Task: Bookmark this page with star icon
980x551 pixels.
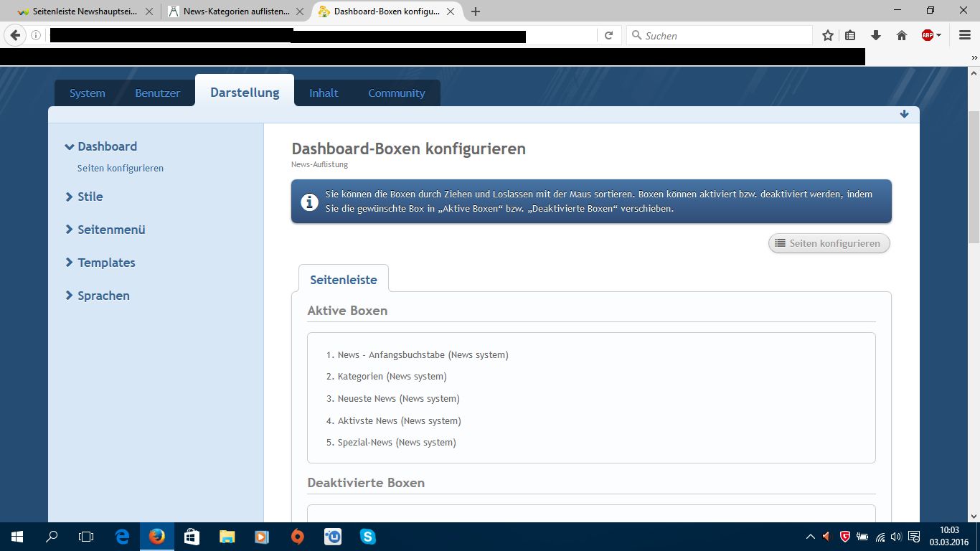Action: (828, 35)
